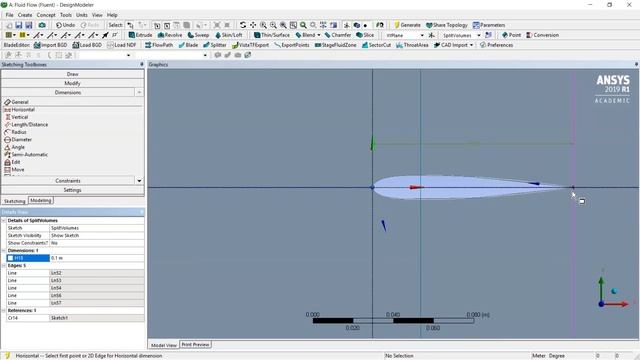Click Show Sketch visibility value

click(97, 236)
